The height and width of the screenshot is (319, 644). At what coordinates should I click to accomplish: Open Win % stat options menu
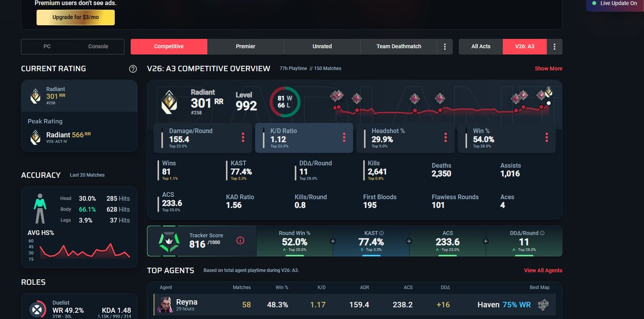tap(547, 137)
